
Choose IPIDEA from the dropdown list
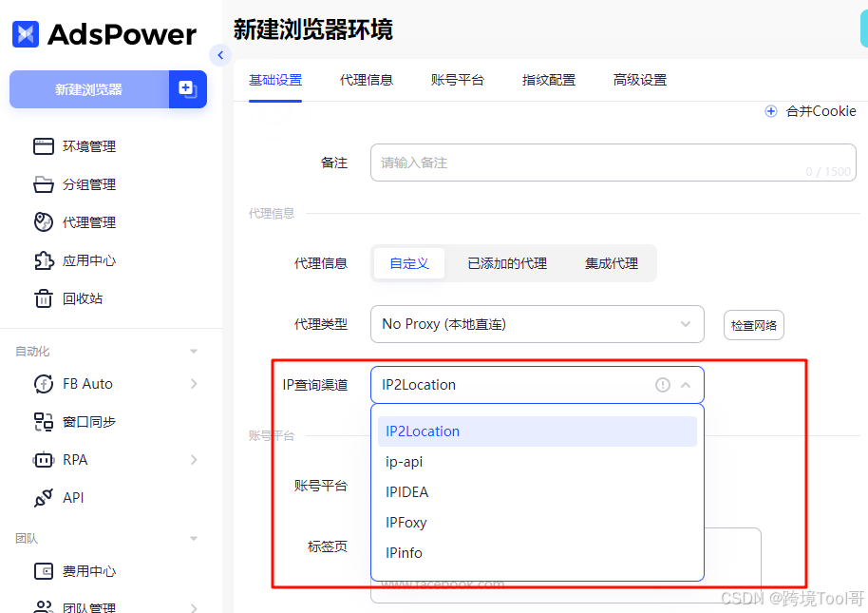point(537,492)
